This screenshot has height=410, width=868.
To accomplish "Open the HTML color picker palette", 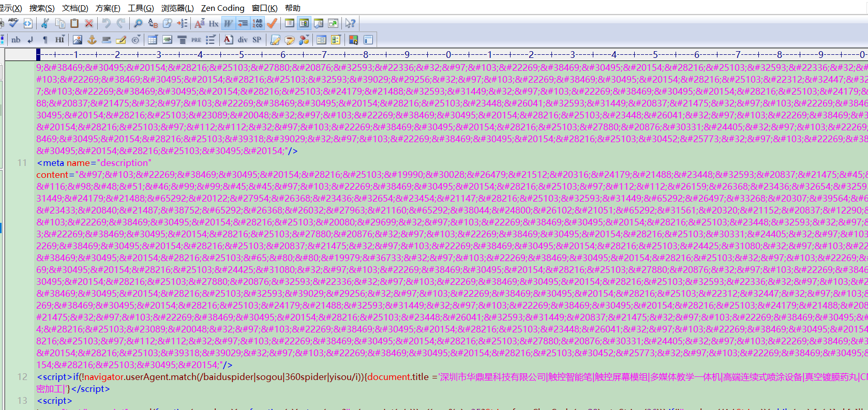I will [x=353, y=40].
